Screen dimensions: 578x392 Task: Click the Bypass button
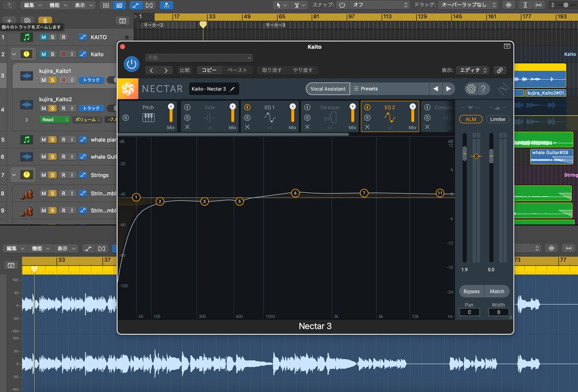tap(471, 291)
